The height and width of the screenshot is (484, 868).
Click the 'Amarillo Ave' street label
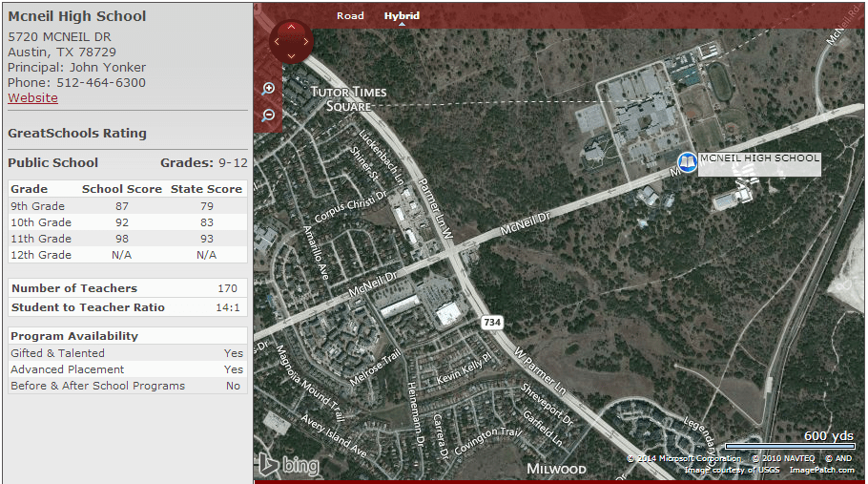(x=316, y=253)
